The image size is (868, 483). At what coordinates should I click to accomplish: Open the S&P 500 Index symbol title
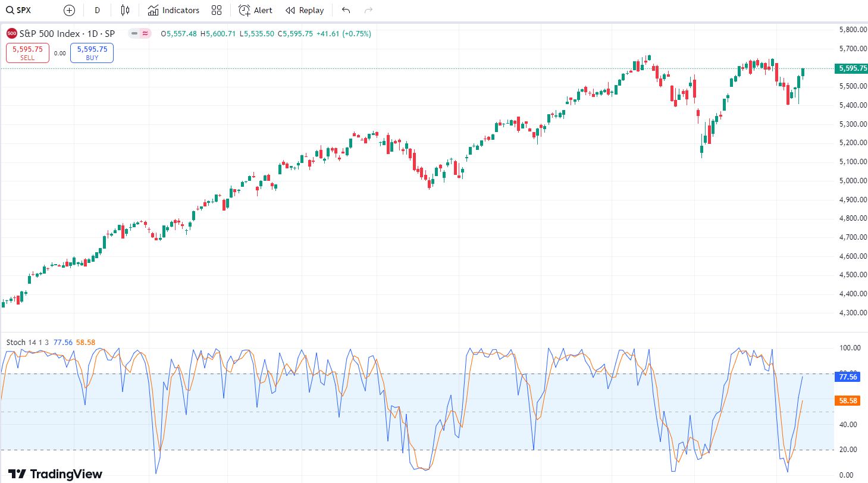67,34
